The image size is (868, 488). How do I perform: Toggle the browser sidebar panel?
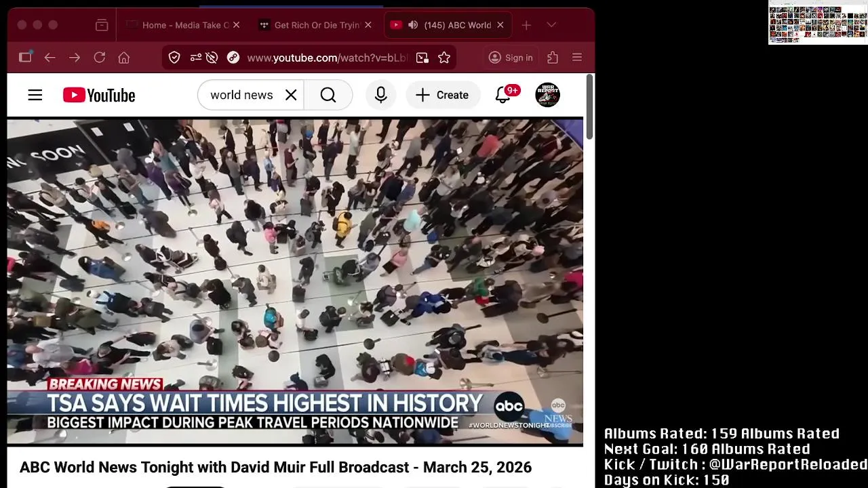coord(25,58)
